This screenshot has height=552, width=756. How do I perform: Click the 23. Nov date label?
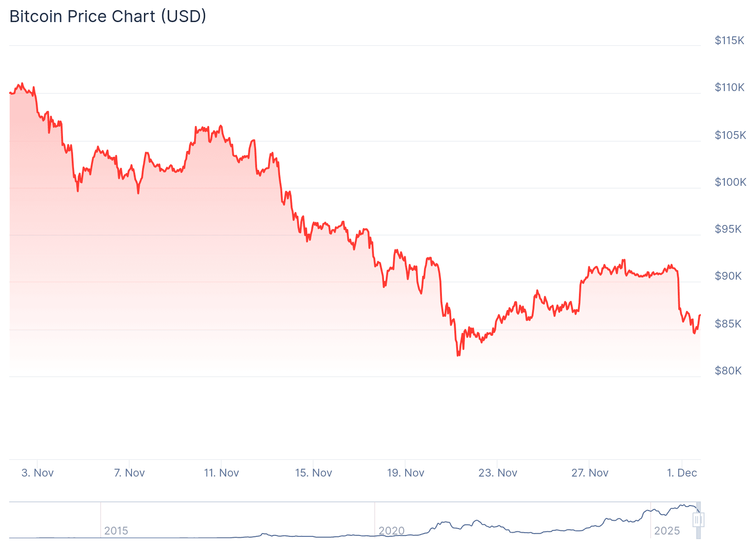(498, 473)
